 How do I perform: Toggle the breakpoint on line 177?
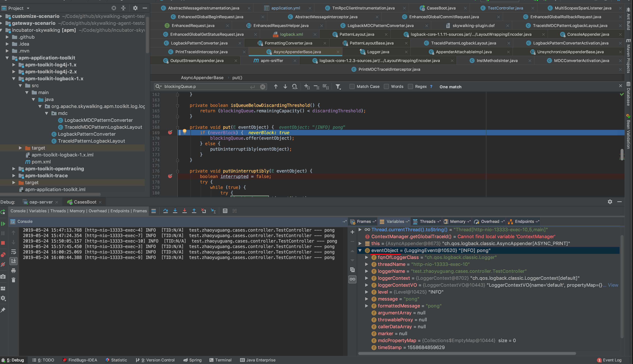click(170, 176)
